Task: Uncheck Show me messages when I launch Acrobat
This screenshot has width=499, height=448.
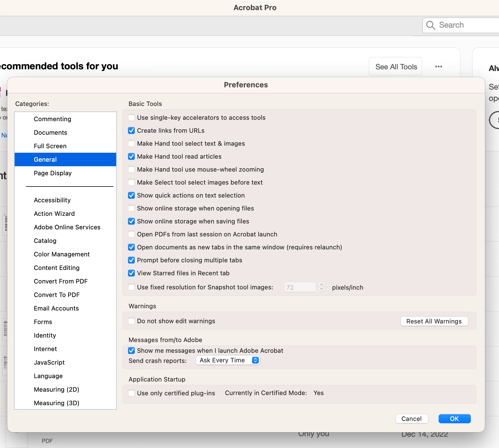Action: click(x=131, y=351)
